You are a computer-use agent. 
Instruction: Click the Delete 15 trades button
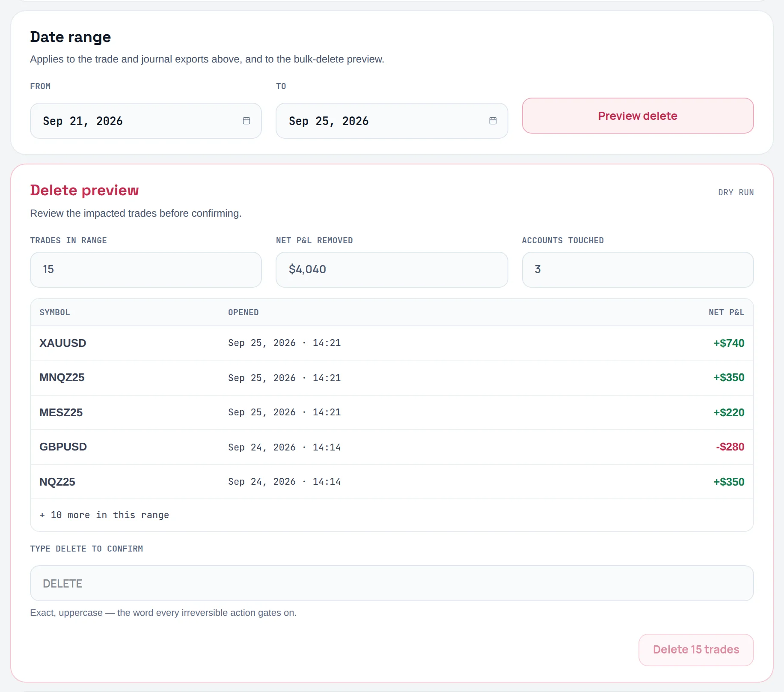696,650
